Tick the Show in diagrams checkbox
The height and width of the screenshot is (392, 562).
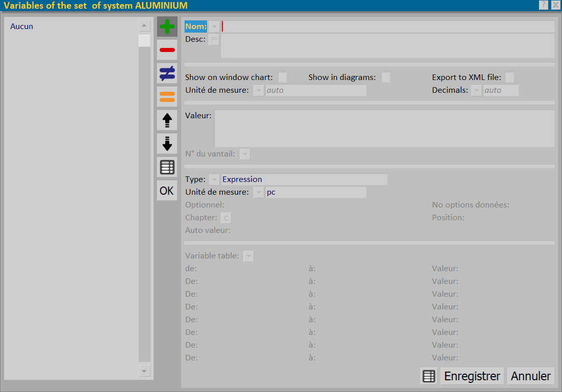(386, 77)
